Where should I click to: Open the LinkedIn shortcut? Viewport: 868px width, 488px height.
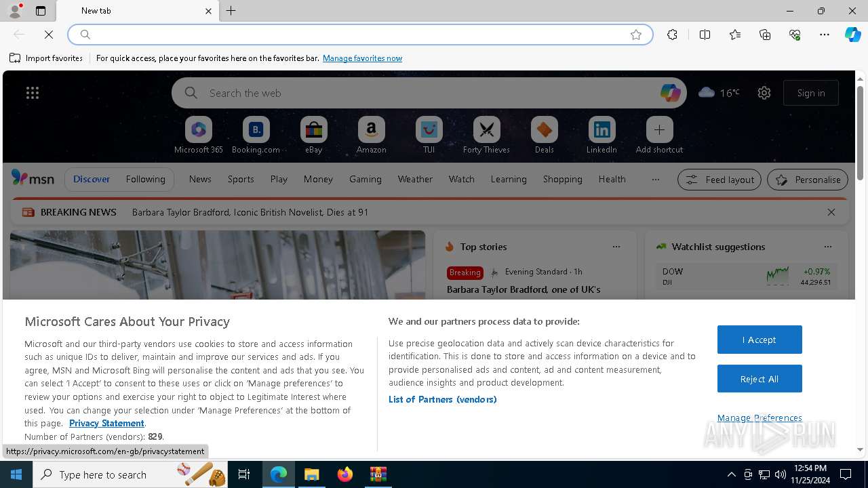[601, 136]
